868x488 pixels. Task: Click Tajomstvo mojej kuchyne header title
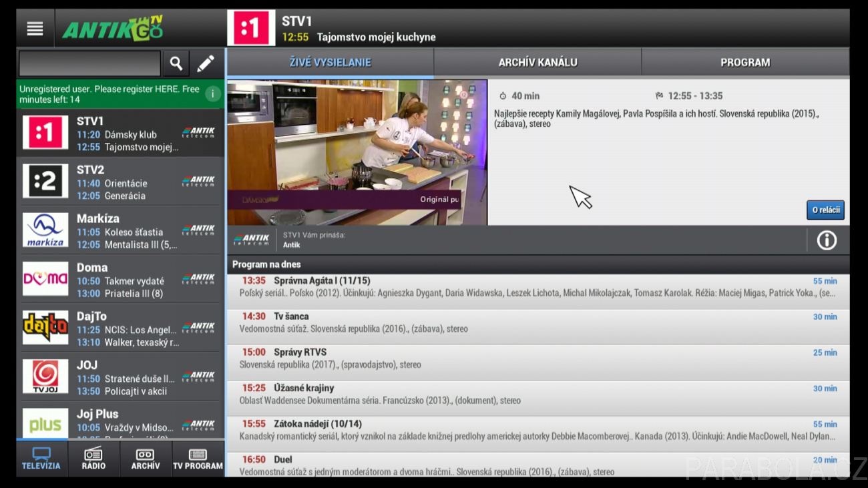click(x=376, y=37)
